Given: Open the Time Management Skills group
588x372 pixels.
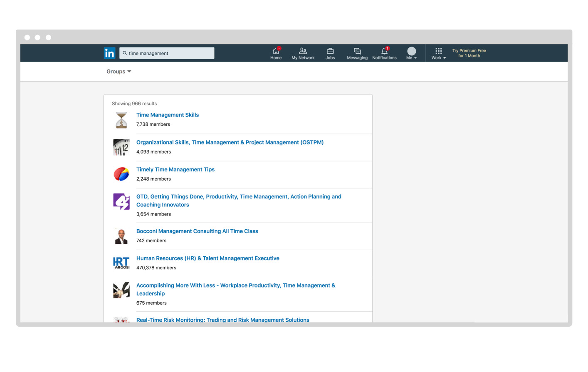Looking at the screenshot, I should pyautogui.click(x=167, y=115).
